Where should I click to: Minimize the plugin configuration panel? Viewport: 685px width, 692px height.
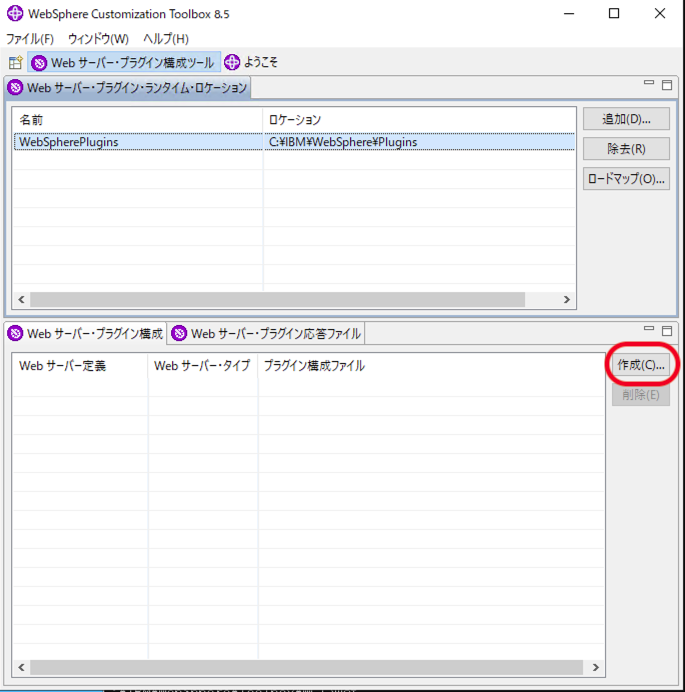(x=648, y=328)
